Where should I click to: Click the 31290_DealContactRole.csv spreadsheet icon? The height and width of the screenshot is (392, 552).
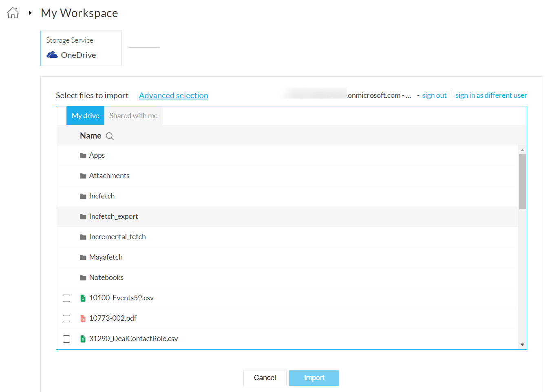pos(83,339)
